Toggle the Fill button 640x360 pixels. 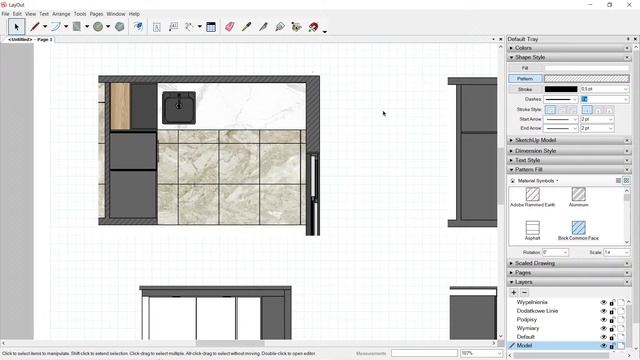(525, 68)
